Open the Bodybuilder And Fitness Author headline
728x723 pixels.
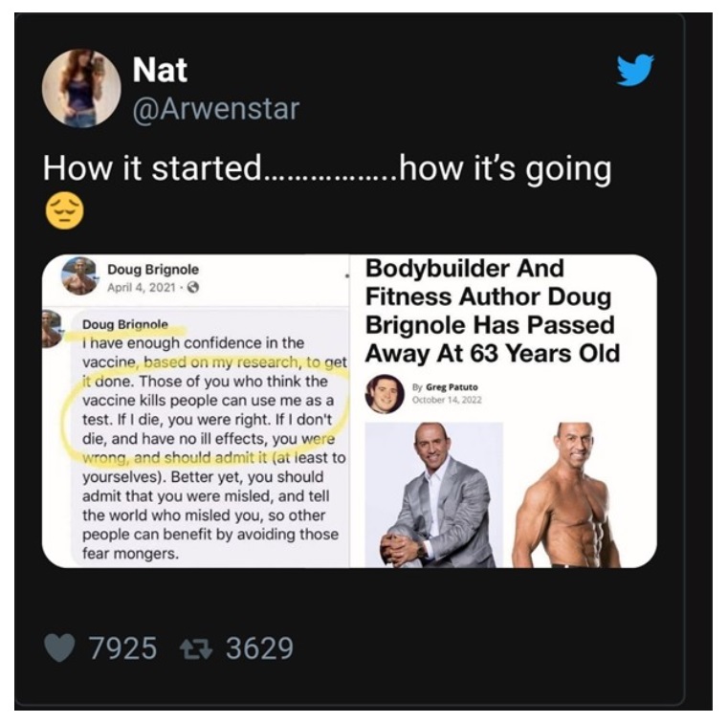492,311
